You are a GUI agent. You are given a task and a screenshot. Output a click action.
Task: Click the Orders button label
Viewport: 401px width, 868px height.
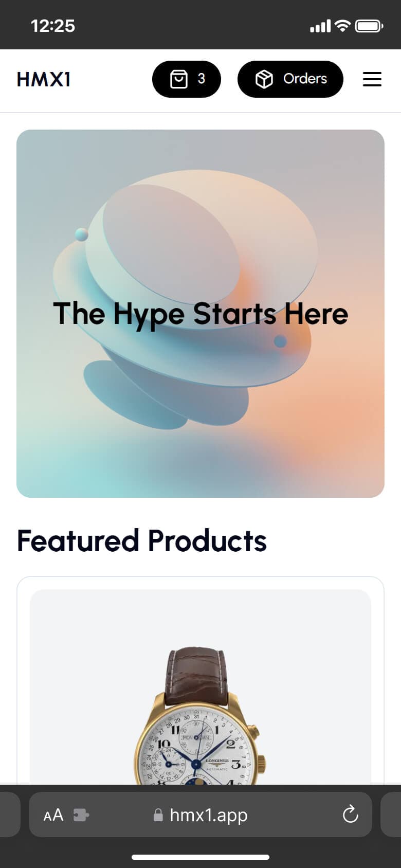click(x=305, y=79)
